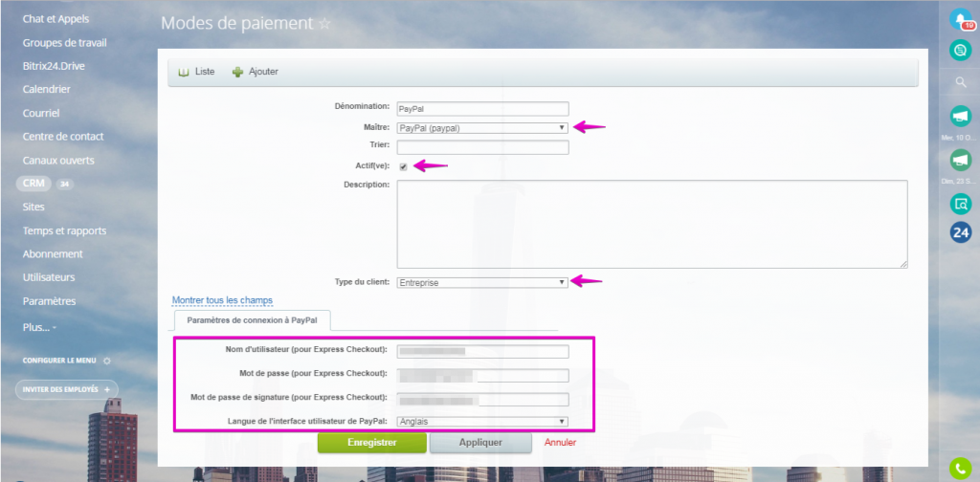Open Chat et Appels in sidebar

56,19
